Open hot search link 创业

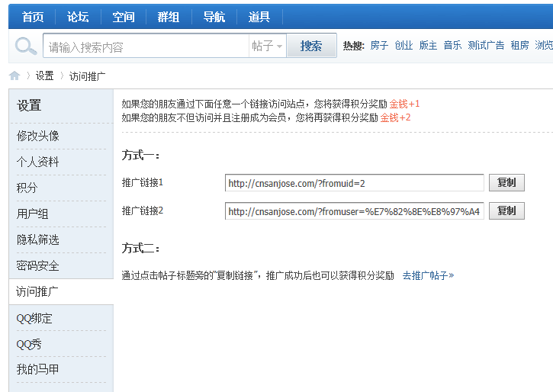coord(403,46)
